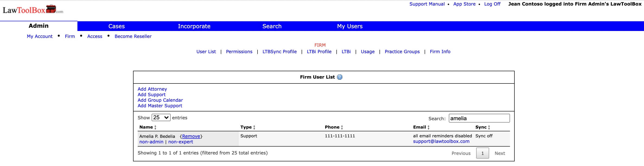Click 'all email reminders disabled' text
The image size is (644, 166).
click(x=442, y=136)
